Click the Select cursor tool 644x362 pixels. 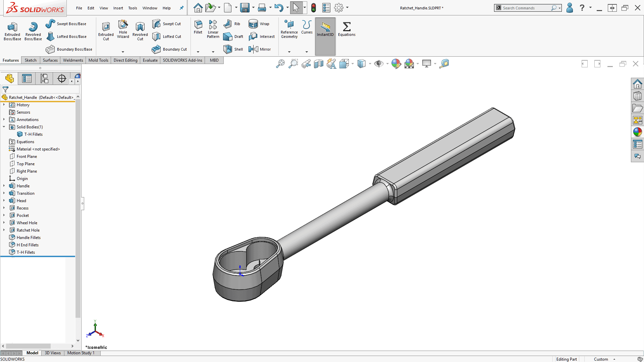tap(296, 8)
